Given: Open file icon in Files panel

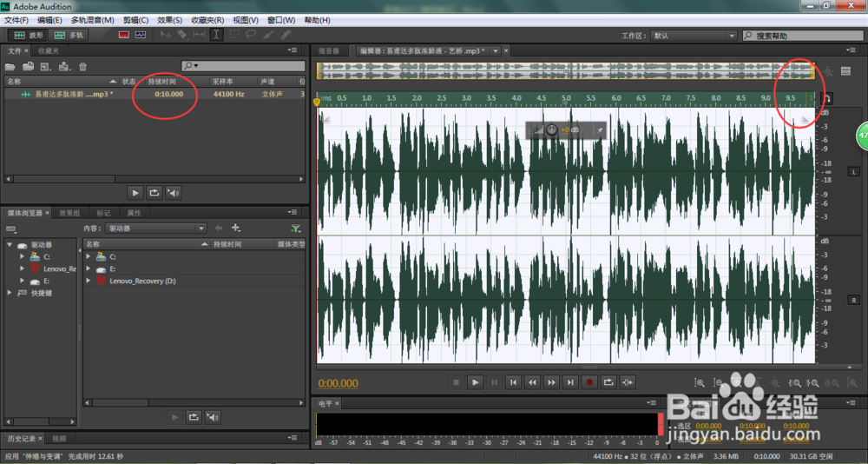Looking at the screenshot, I should coord(10,67).
